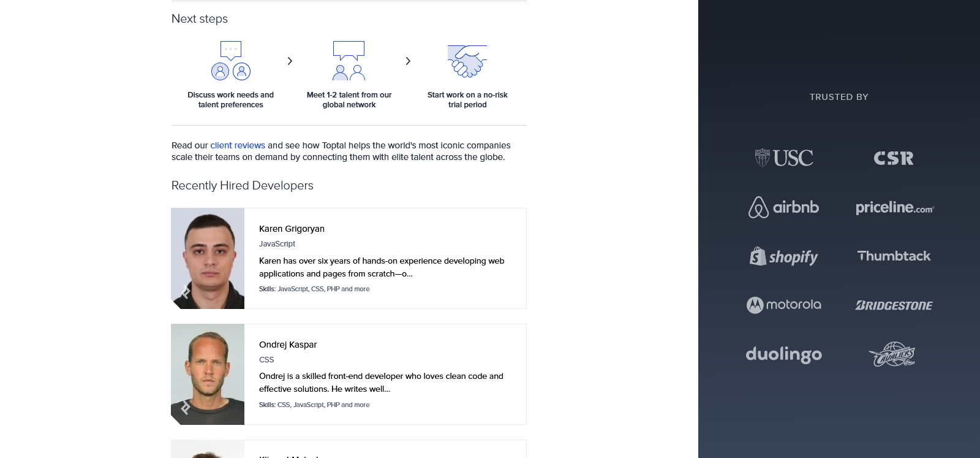Screen dimensions: 980x458
Task: Open the client reviews link
Action: [x=238, y=145]
